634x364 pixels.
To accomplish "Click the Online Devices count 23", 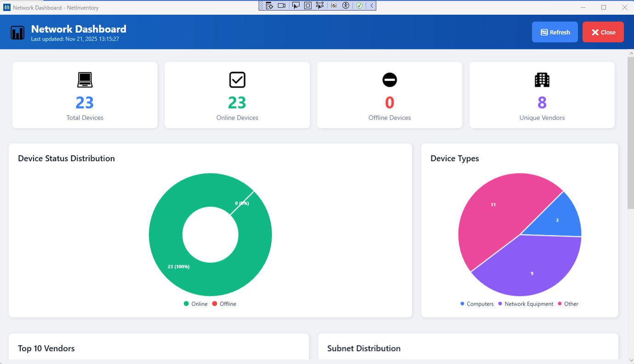I will [x=238, y=102].
